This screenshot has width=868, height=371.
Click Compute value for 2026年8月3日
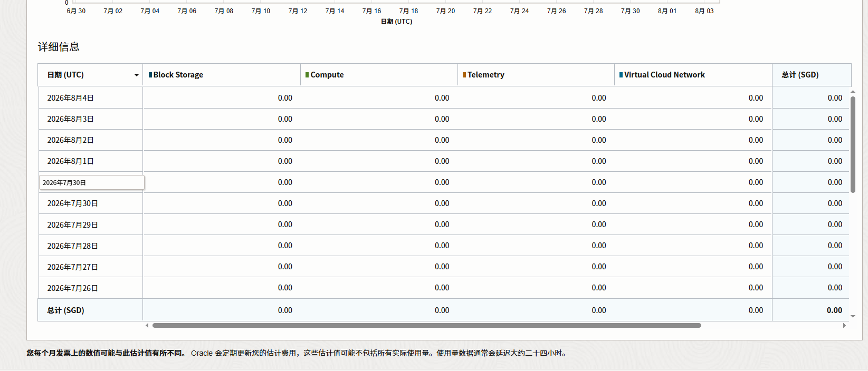(x=442, y=119)
